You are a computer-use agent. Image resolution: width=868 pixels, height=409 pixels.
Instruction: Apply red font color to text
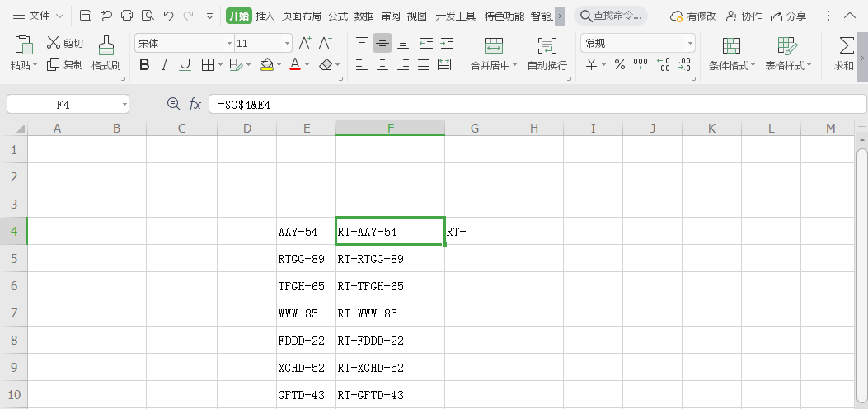pos(295,65)
